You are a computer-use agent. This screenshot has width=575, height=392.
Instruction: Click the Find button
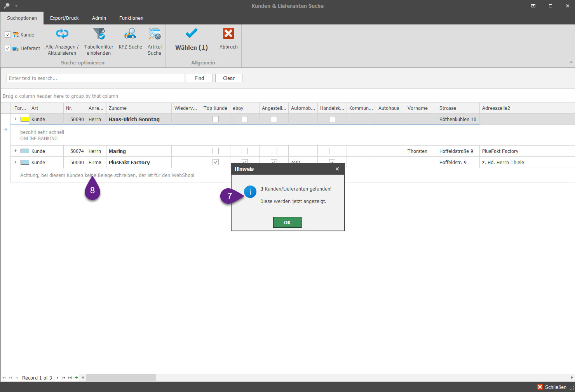point(199,78)
